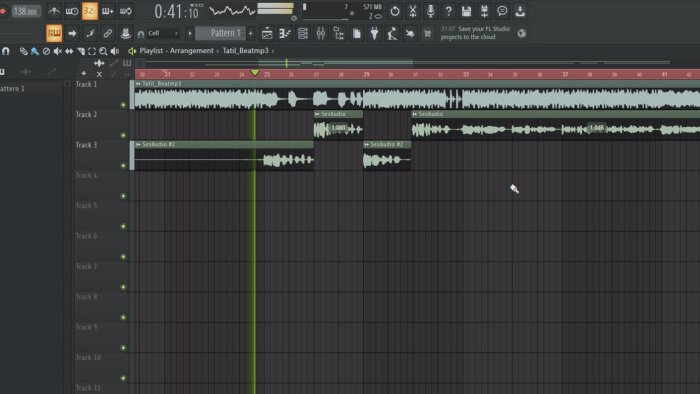The image size is (700, 394).
Task: Mute Track 2 with its green dot
Action: coord(123,135)
